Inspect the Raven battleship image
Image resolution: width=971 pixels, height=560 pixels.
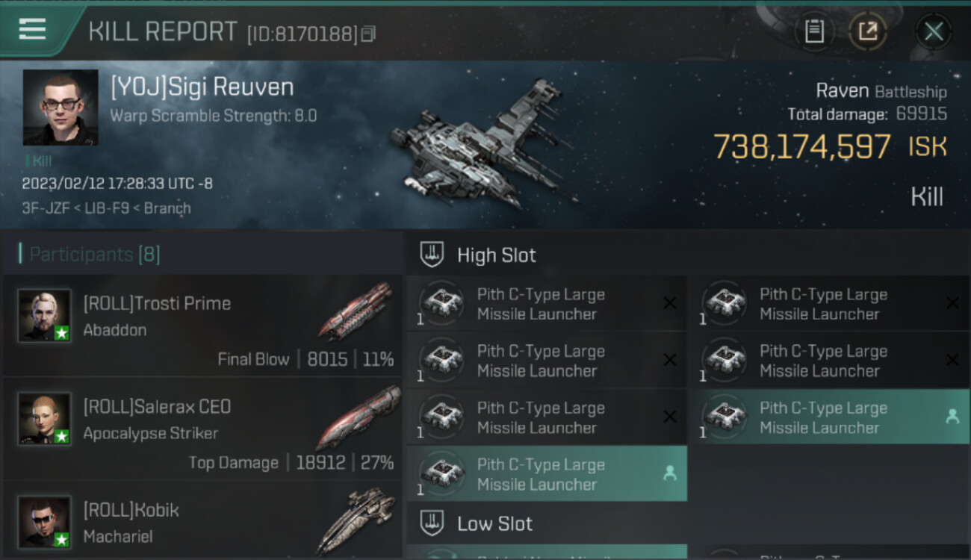[x=482, y=143]
